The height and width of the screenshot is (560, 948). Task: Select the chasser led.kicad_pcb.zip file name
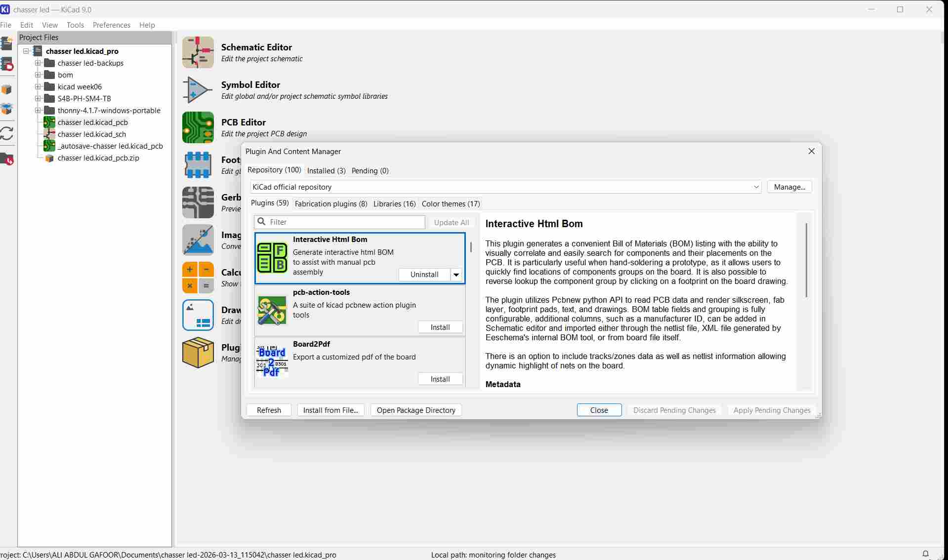[98, 158]
